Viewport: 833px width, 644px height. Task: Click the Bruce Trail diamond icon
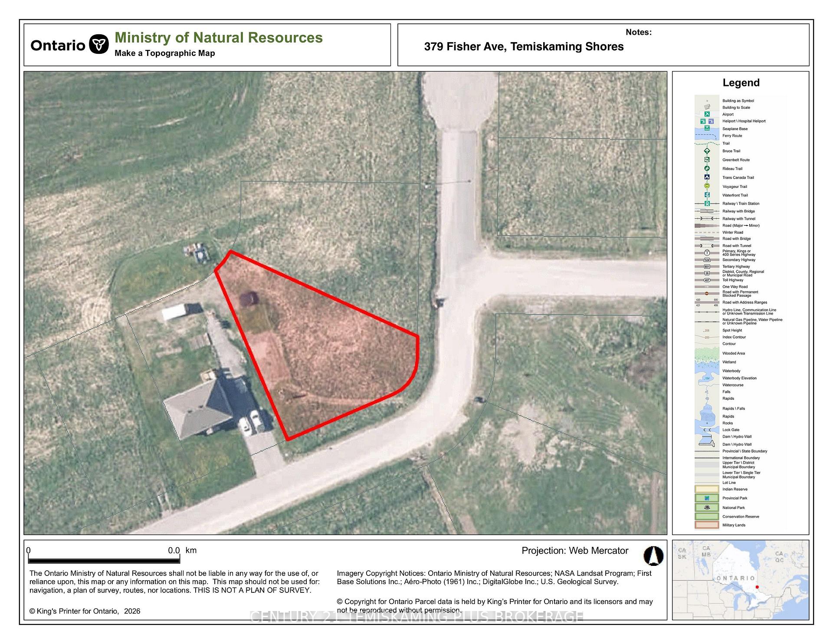click(707, 151)
